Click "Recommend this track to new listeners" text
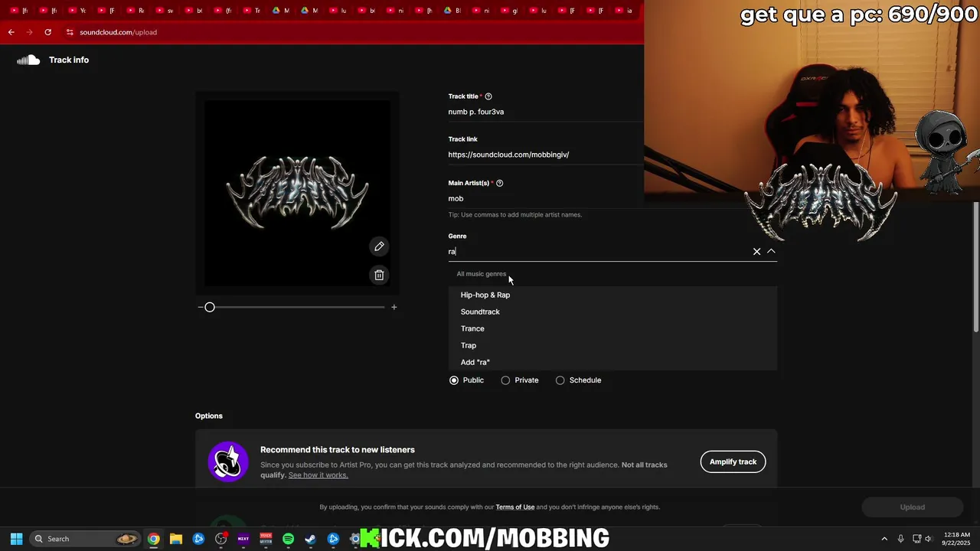The height and width of the screenshot is (551, 980). pyautogui.click(x=338, y=450)
